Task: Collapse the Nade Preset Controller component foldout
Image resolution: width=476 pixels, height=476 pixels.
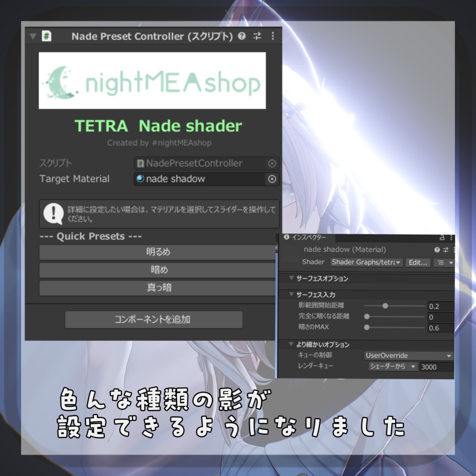Action: pyautogui.click(x=33, y=36)
